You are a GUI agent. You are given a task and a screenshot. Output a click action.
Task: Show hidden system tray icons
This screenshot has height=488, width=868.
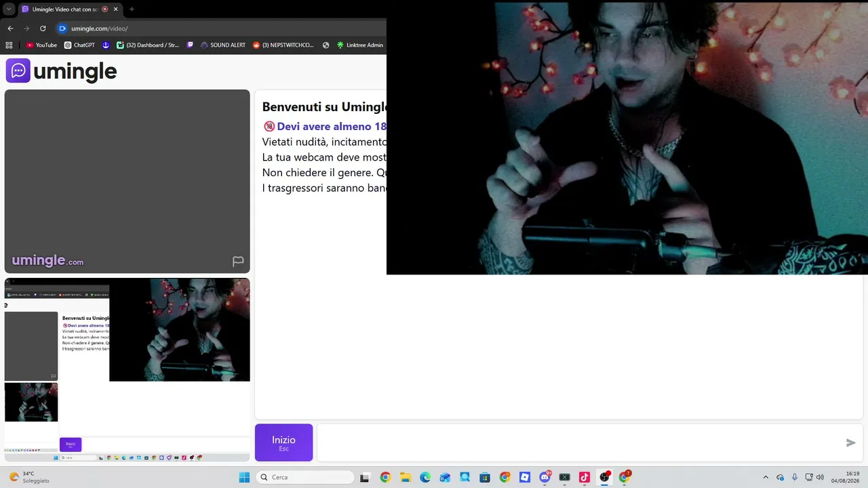click(766, 477)
